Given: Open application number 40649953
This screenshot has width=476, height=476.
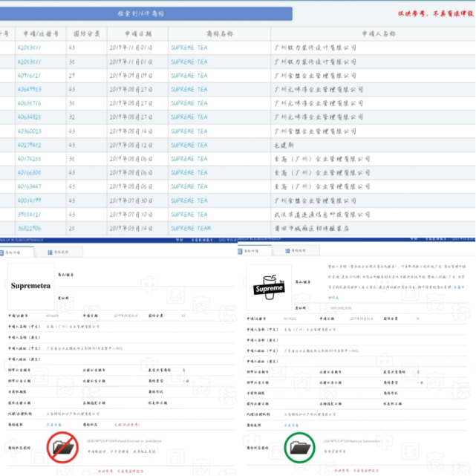Looking at the screenshot, I should point(29,90).
